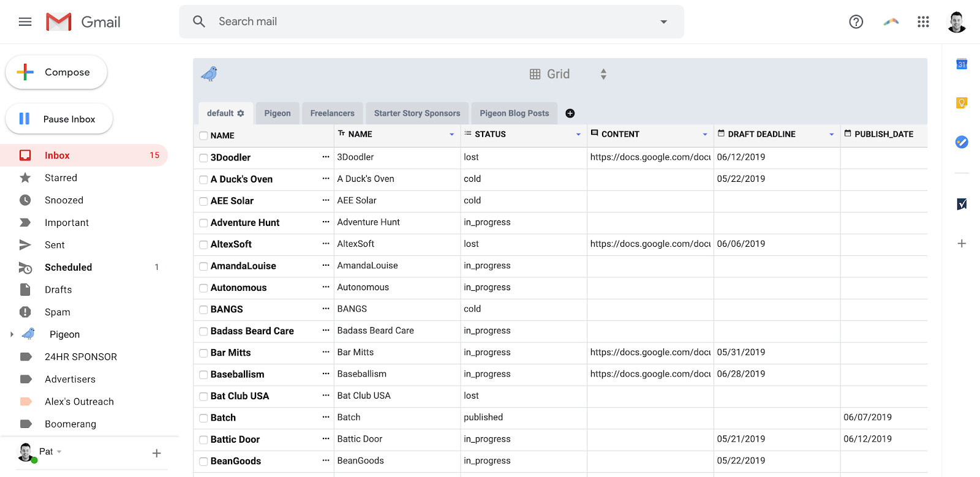Open the main menu hamburger icon
Screen dimensions: 980x477
(25, 22)
